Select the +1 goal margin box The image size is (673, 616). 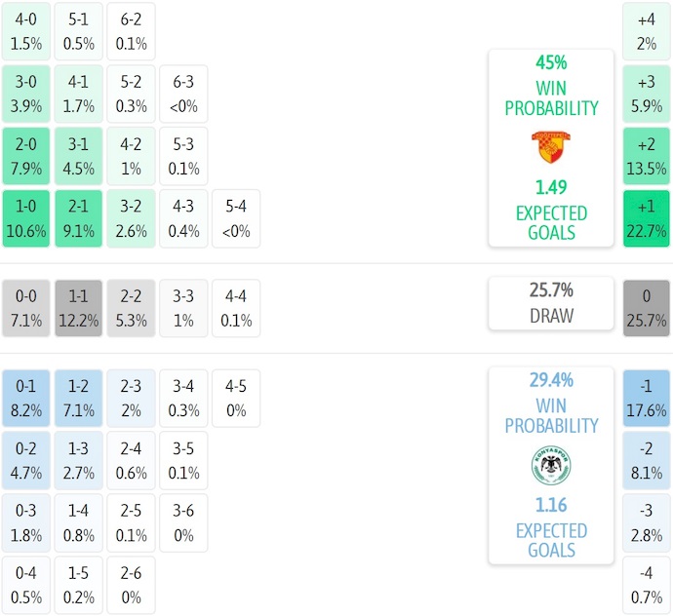(x=646, y=219)
